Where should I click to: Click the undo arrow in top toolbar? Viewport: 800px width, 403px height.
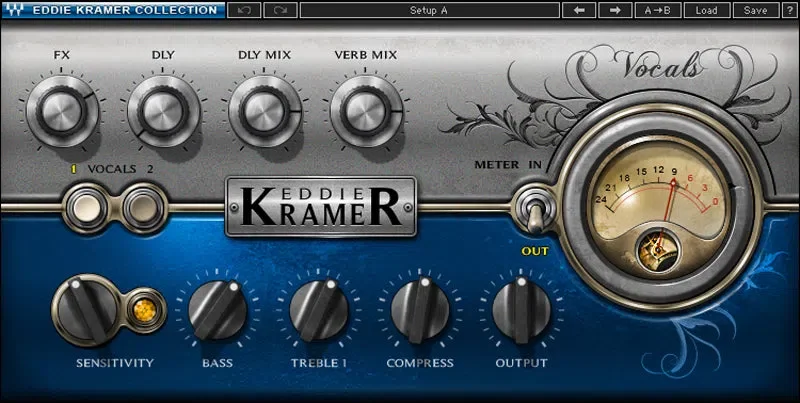point(244,10)
